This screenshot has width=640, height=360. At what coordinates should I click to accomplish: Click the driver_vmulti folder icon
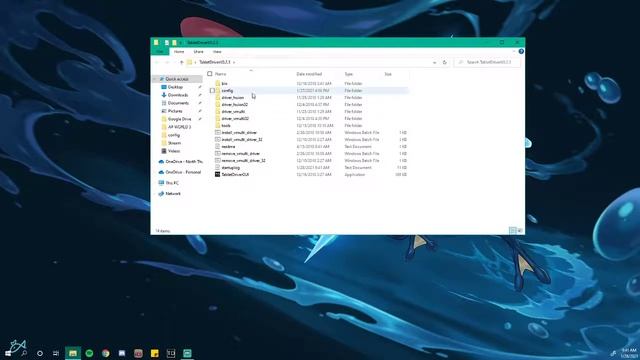click(218, 111)
